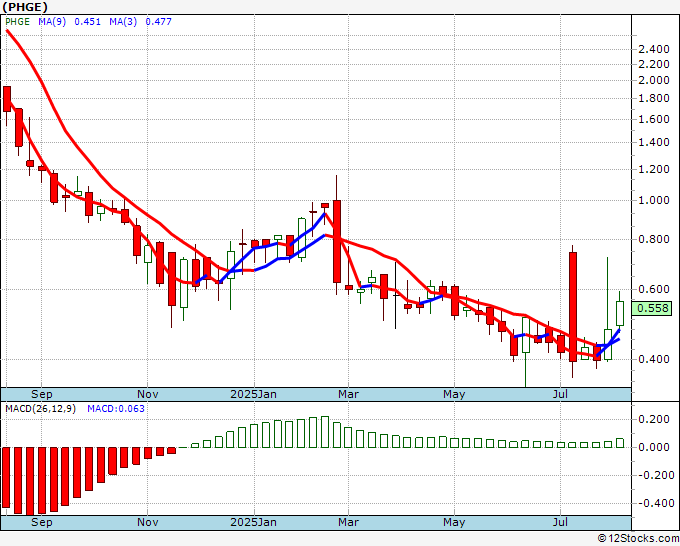The height and width of the screenshot is (546, 680).
Task: Select Jul on the price chart date axis
Action: (560, 394)
